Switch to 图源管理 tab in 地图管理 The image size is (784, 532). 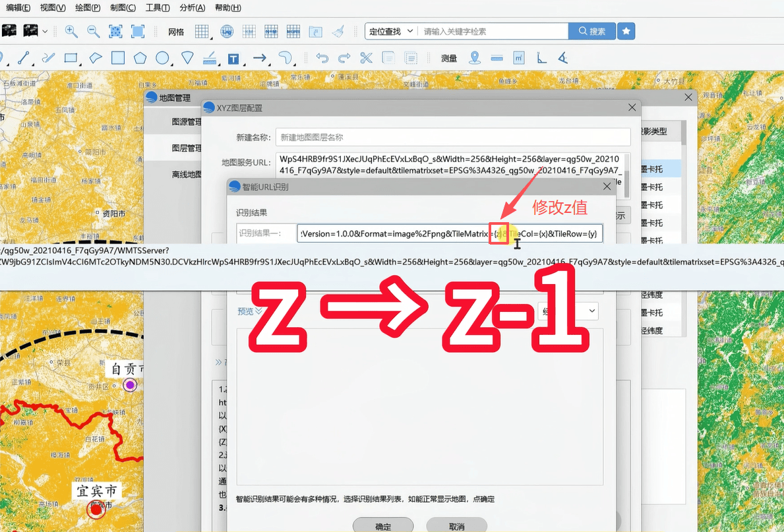click(187, 121)
